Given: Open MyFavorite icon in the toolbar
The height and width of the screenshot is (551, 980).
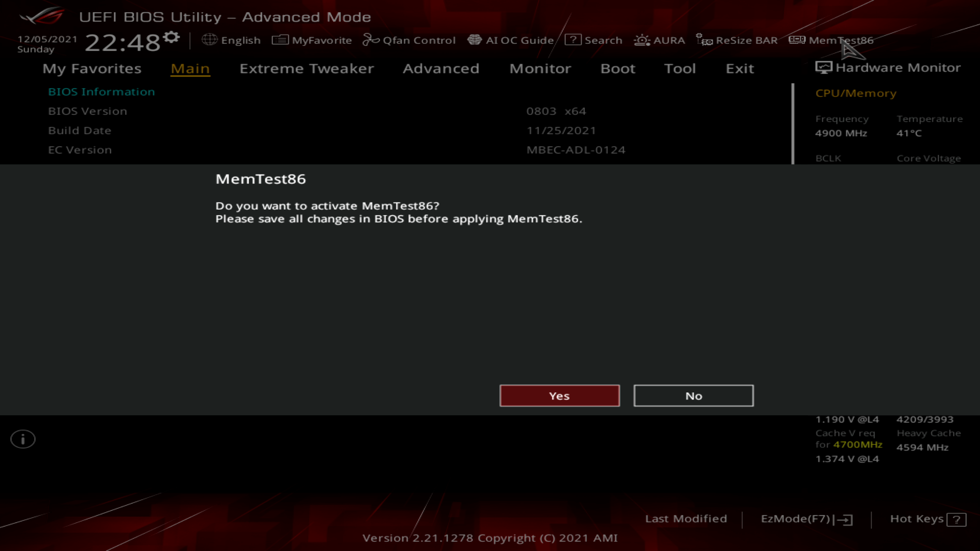Looking at the screenshot, I should [x=280, y=40].
